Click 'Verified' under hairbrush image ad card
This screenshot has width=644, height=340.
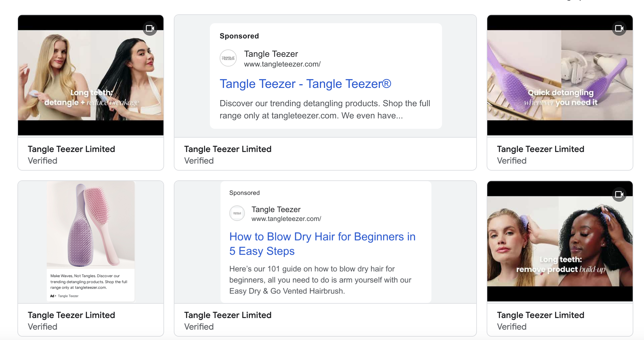[x=42, y=327]
